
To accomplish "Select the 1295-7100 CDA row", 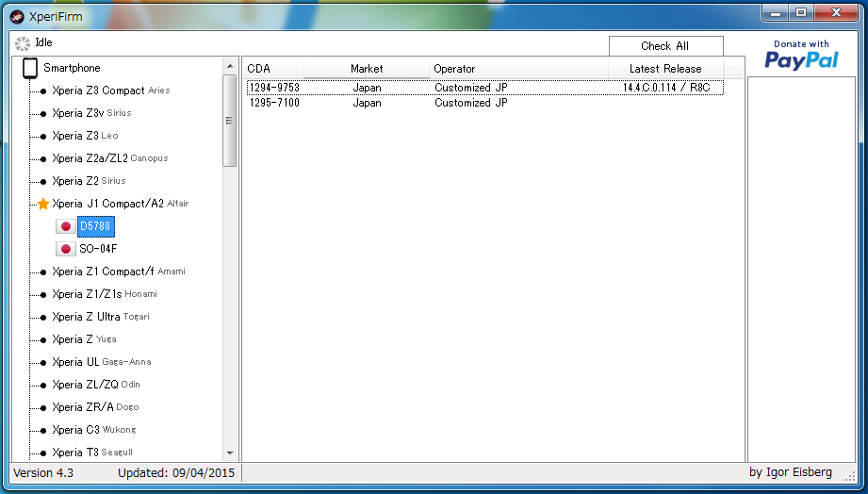I will coord(485,103).
